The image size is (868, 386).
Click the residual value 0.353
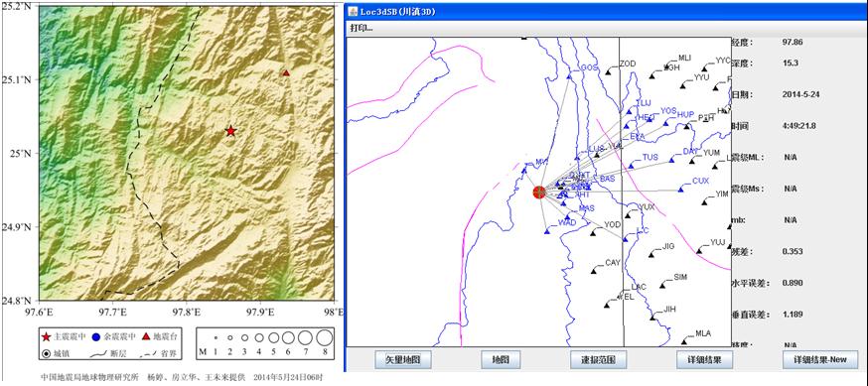[x=793, y=252]
